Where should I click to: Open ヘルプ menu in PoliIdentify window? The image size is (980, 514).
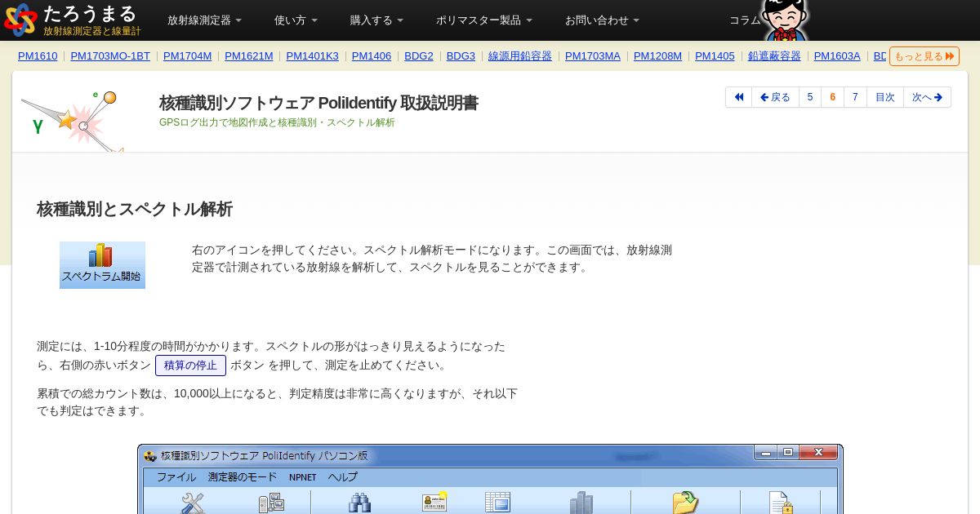pyautogui.click(x=343, y=477)
